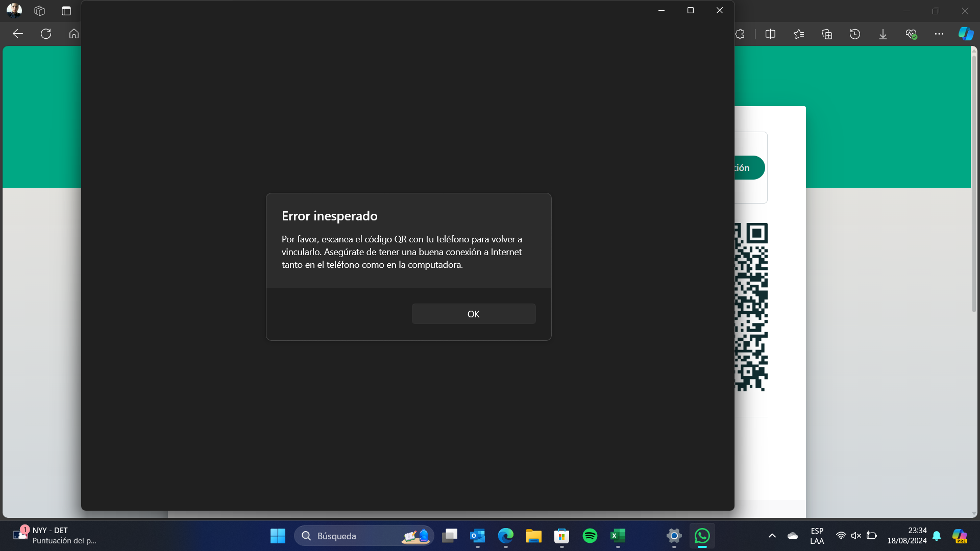Open the tab actions menu icon

click(66, 11)
